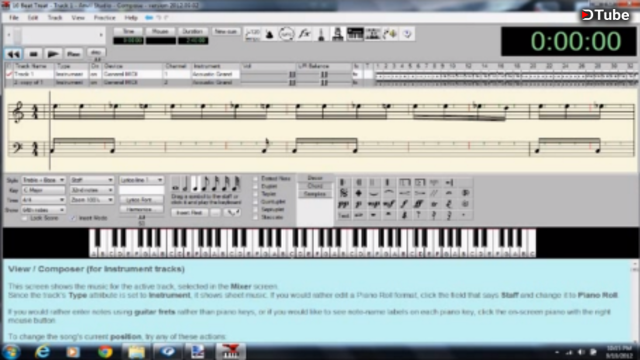Image resolution: width=640 pixels, height=360 pixels.
Task: Open the Zoom 100% dropdown
Action: click(x=91, y=200)
